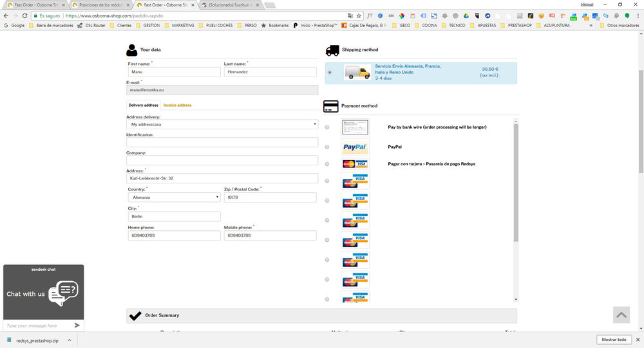This screenshot has height=348, width=644.
Task: Open Cajas De Regalo bookmark
Action: point(365,26)
